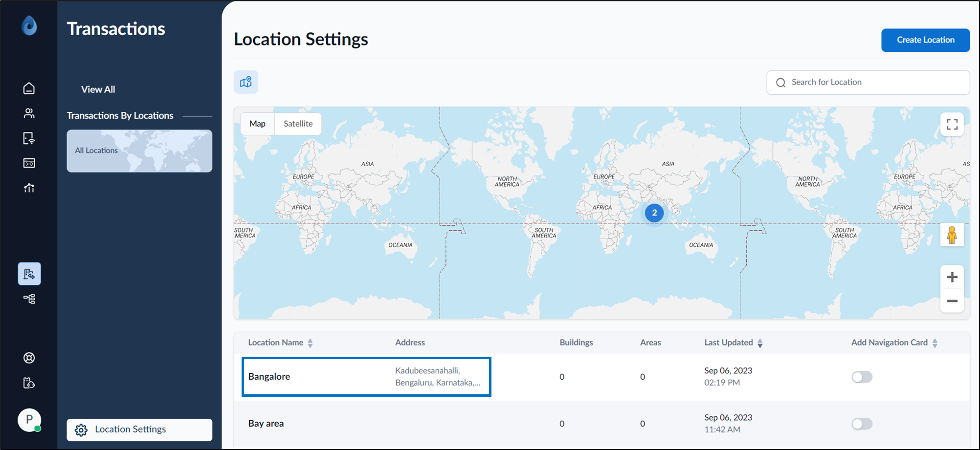Viewport: 980px width, 450px height.
Task: Open the Bay area location row
Action: 601,424
